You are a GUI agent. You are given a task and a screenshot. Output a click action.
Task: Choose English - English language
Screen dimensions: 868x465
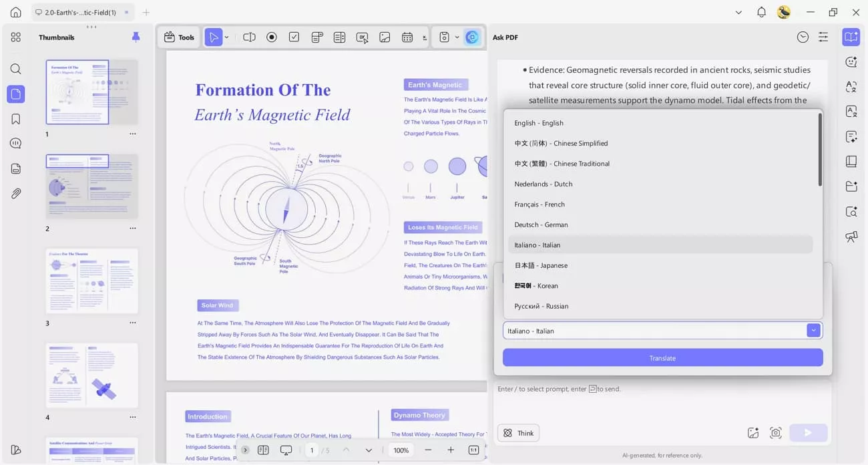point(660,123)
